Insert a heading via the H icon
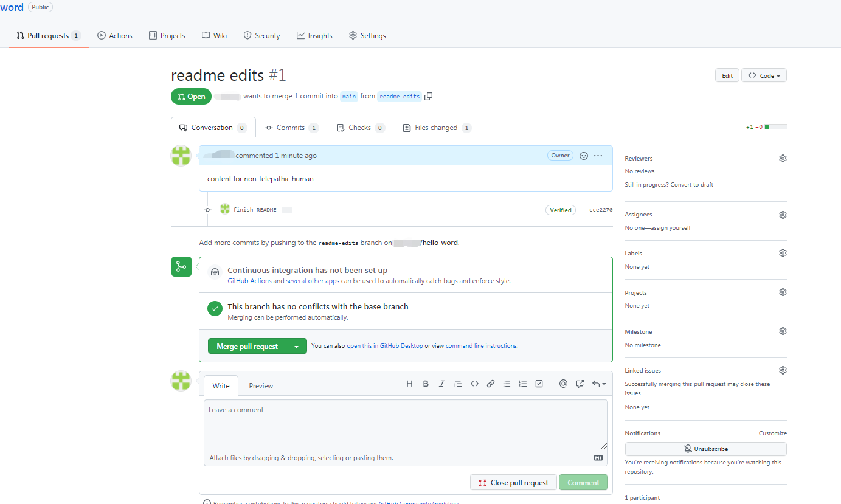This screenshot has height=504, width=841. pyautogui.click(x=409, y=383)
